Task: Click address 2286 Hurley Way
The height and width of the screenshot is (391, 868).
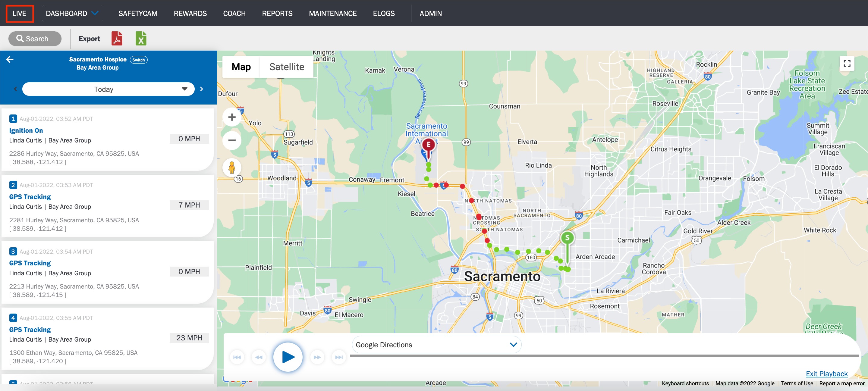Action: [74, 154]
